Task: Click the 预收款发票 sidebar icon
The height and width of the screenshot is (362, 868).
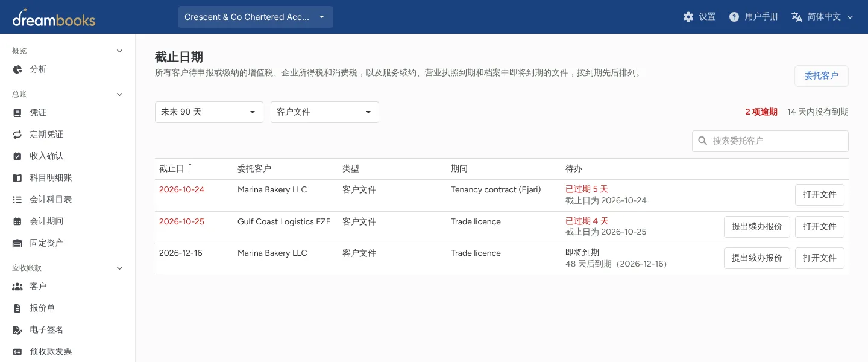Action: (17, 352)
